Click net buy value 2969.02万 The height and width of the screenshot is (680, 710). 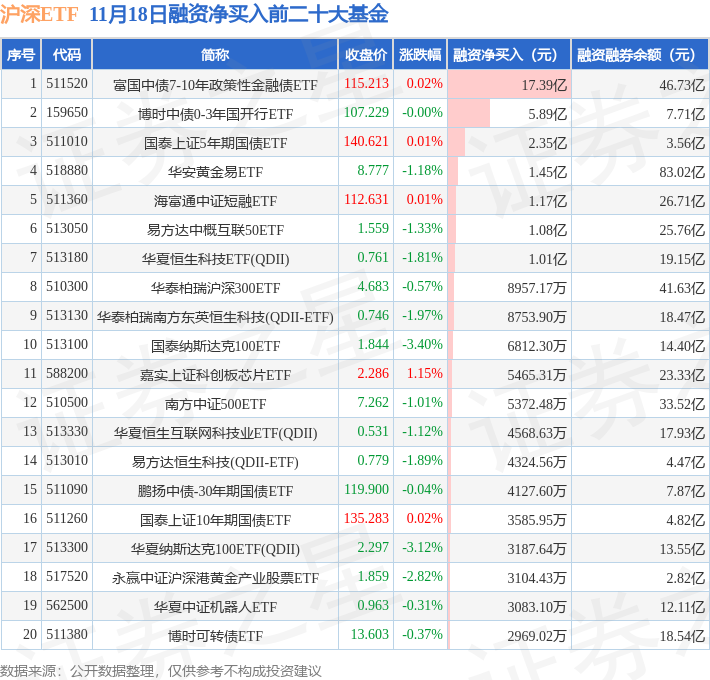537,636
